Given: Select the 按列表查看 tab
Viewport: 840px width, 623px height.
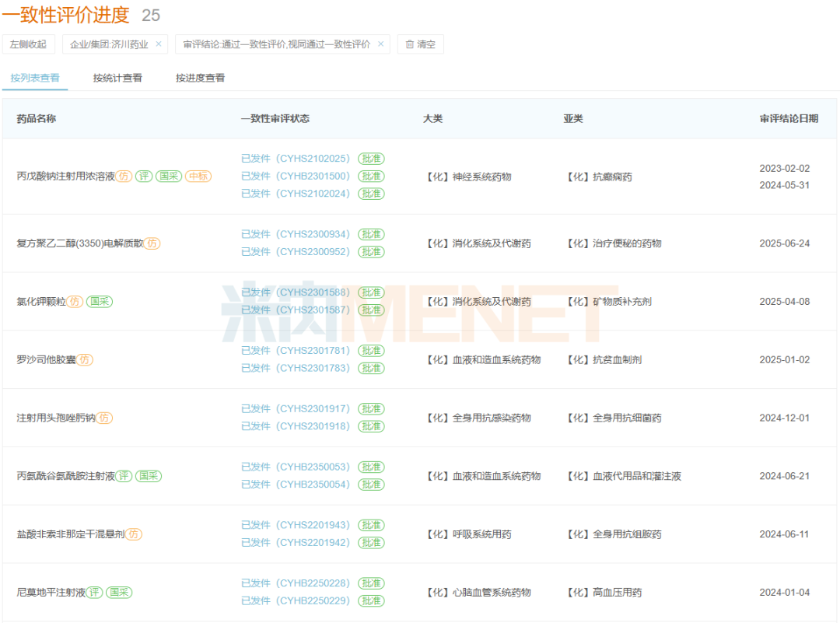Looking at the screenshot, I should click(35, 78).
